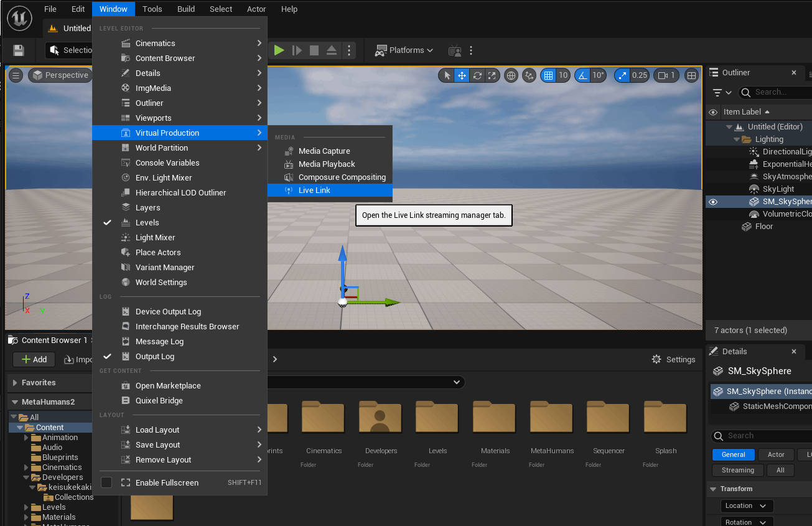
Task: Collapse MetaHumans2 section
Action: tap(15, 402)
